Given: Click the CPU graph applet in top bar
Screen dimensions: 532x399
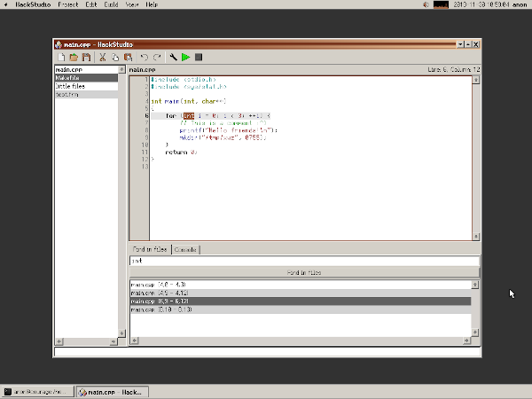Looking at the screenshot, I should click(x=441, y=4).
